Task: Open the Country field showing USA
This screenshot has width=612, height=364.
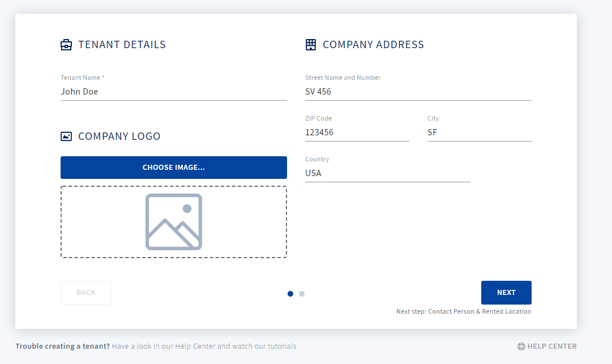Action: tap(388, 173)
